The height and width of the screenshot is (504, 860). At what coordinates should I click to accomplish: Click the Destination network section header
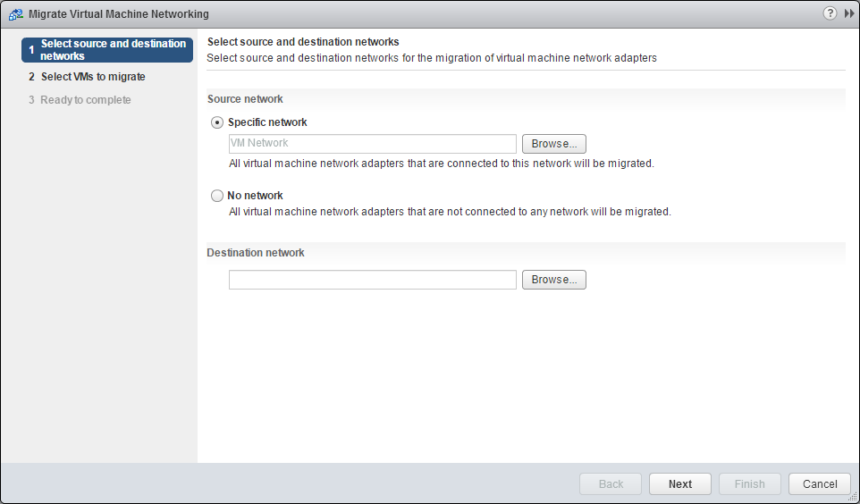(x=256, y=253)
